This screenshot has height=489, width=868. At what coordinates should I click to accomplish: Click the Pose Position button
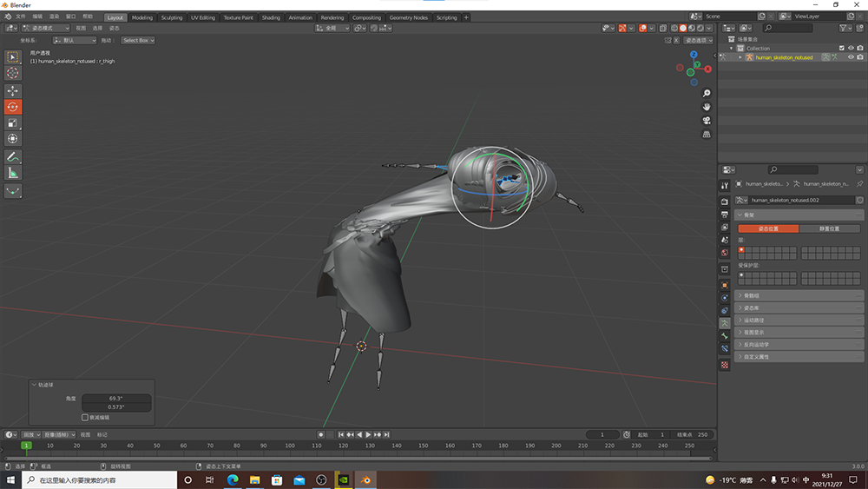pos(768,228)
